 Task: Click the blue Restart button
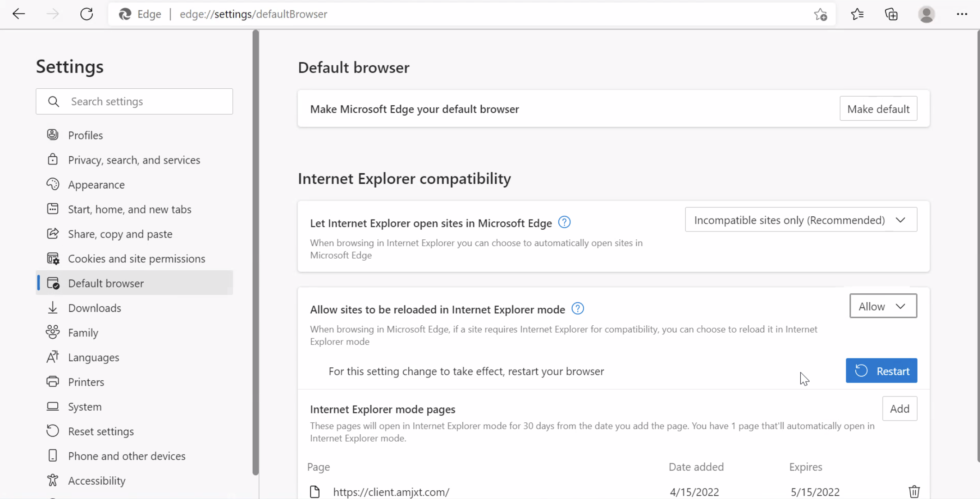pyautogui.click(x=881, y=371)
